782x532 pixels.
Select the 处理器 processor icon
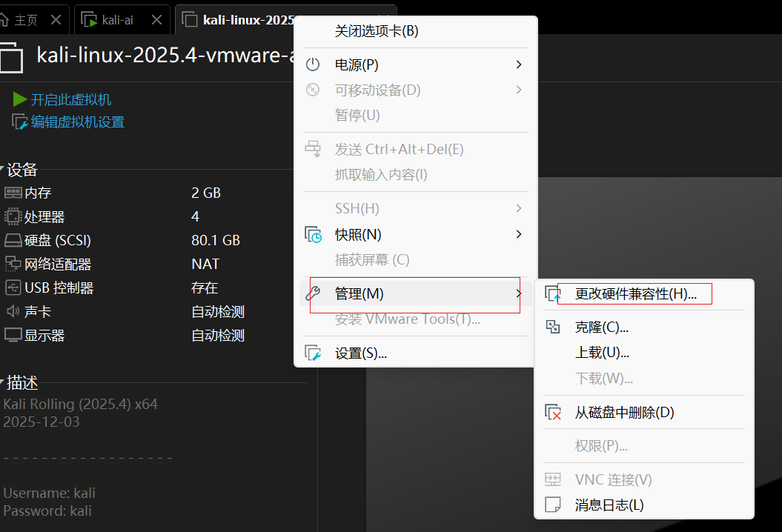point(13,216)
